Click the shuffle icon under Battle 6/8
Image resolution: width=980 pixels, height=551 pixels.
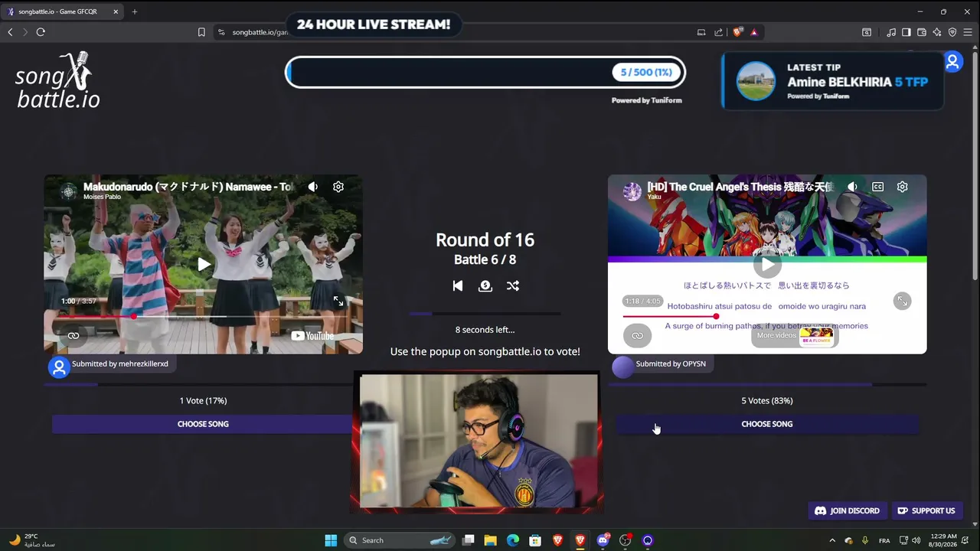tap(513, 285)
